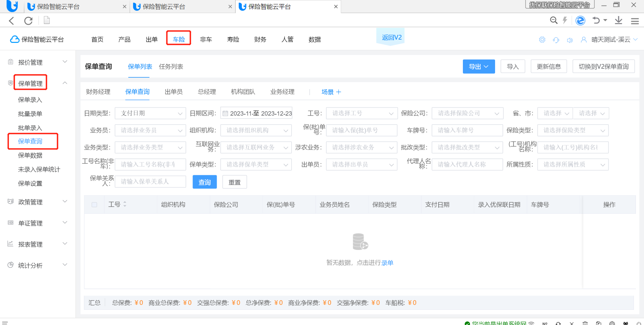Click the sort arrows beside 工号 column
The width and height of the screenshot is (644, 325).
point(125,204)
